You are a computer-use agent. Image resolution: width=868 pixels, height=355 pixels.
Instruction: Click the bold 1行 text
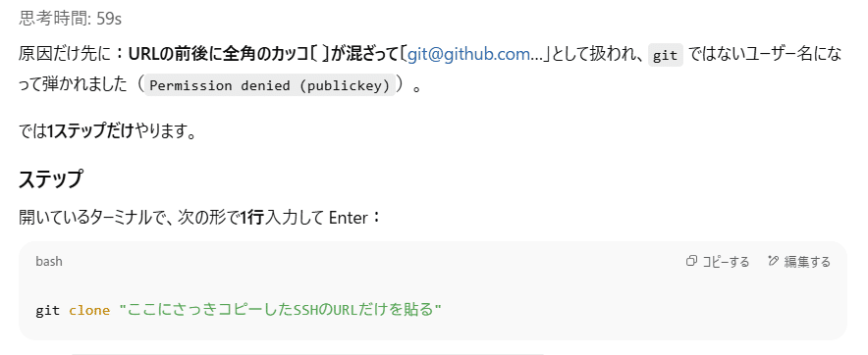coord(253,218)
